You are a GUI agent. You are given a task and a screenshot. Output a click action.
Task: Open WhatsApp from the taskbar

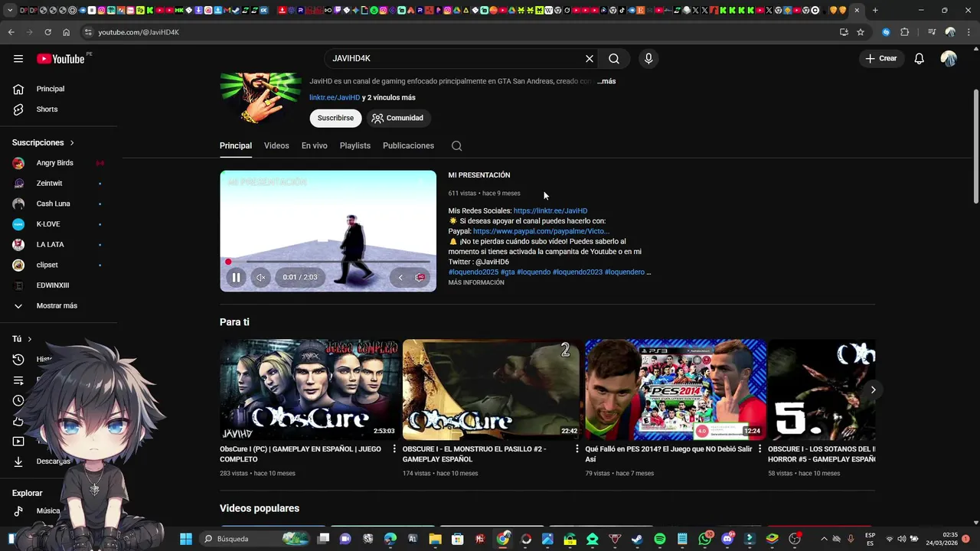pyautogui.click(x=705, y=539)
